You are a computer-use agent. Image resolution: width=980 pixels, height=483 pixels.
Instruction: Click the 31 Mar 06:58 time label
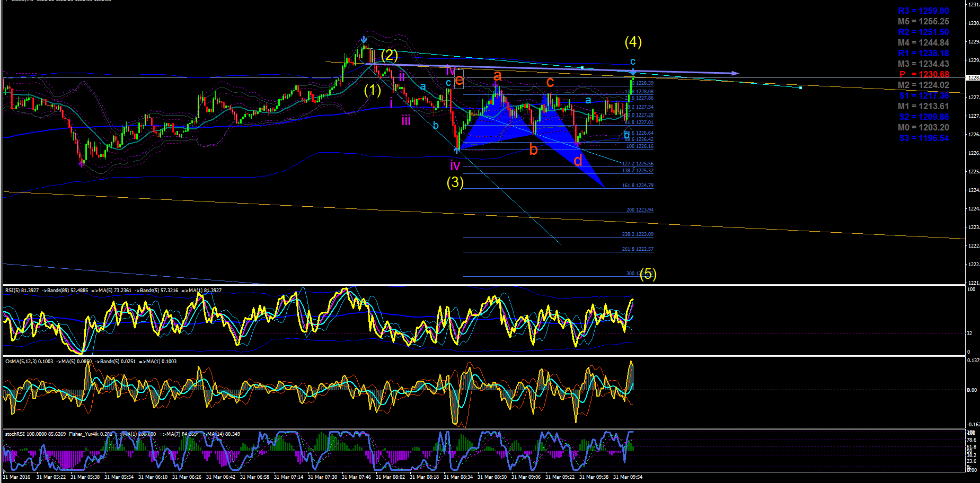[x=255, y=477]
